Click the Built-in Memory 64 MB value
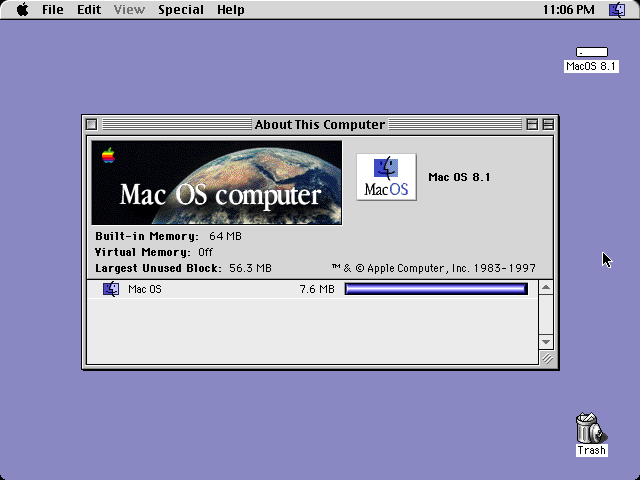The image size is (640, 480). (x=225, y=236)
